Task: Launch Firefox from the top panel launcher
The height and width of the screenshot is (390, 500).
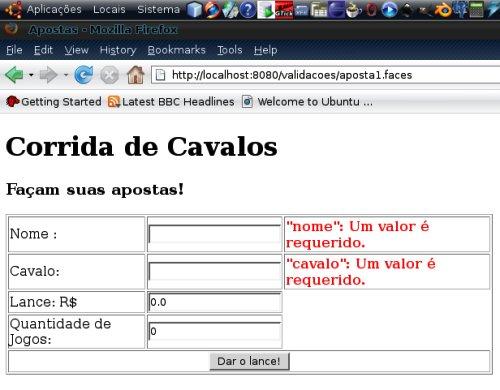Action: click(x=212, y=9)
